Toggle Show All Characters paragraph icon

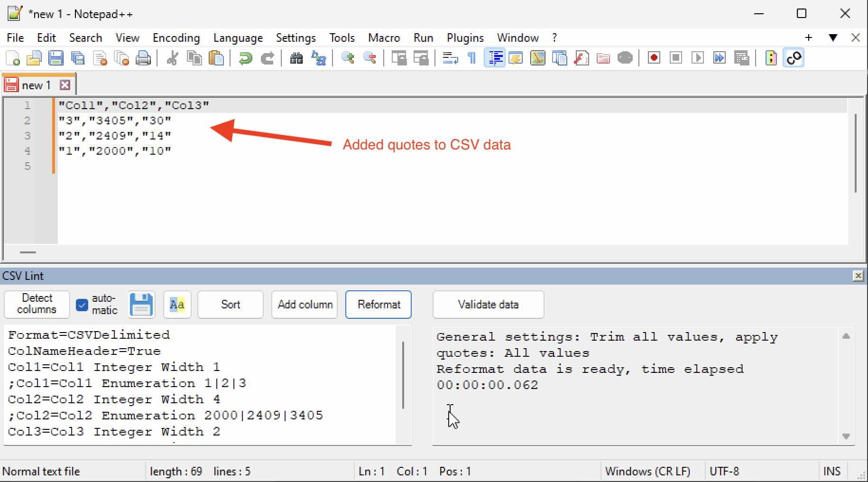[471, 58]
